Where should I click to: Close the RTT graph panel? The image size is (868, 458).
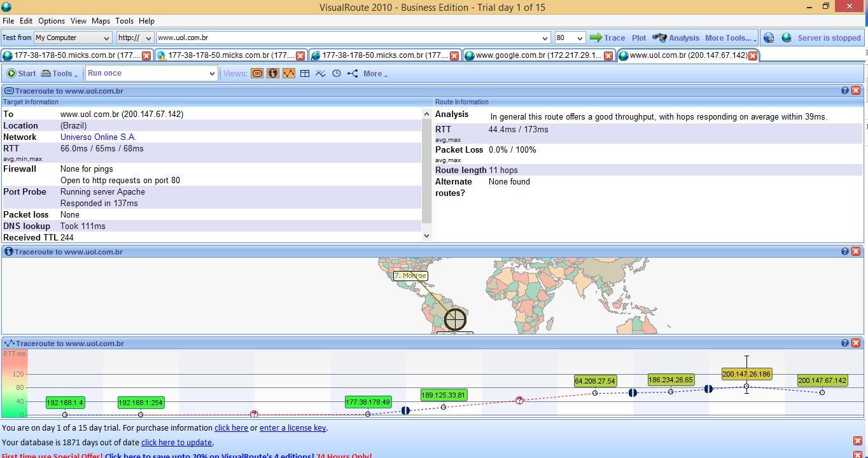[856, 343]
